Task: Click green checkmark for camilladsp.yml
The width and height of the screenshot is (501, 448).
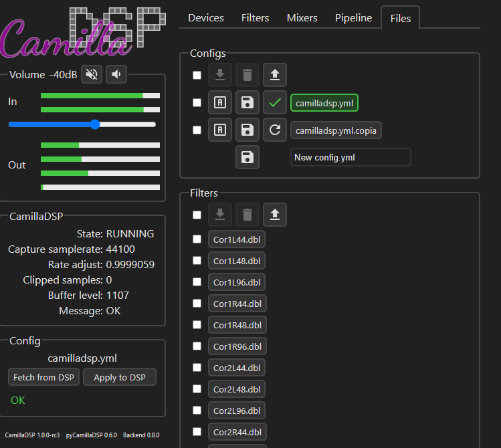Action: coord(275,102)
